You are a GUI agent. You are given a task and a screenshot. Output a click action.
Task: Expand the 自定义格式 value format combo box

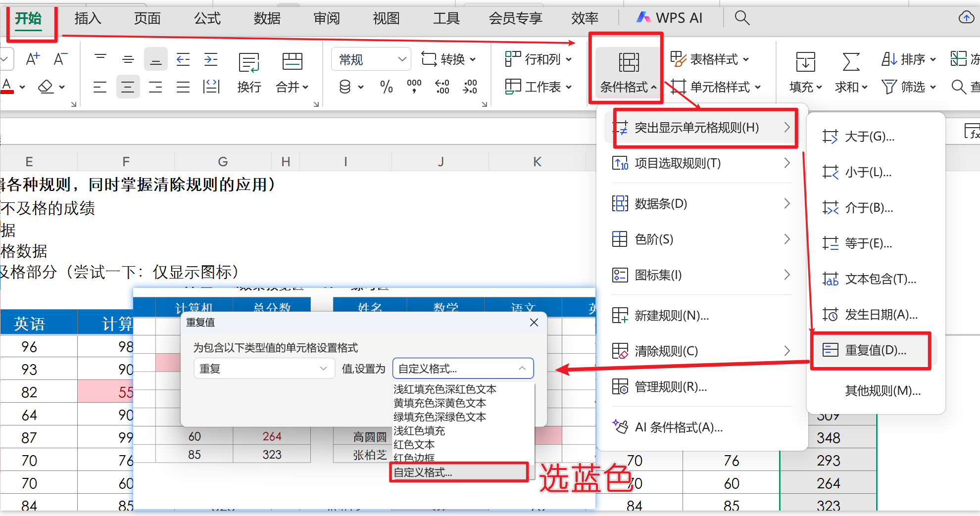462,369
